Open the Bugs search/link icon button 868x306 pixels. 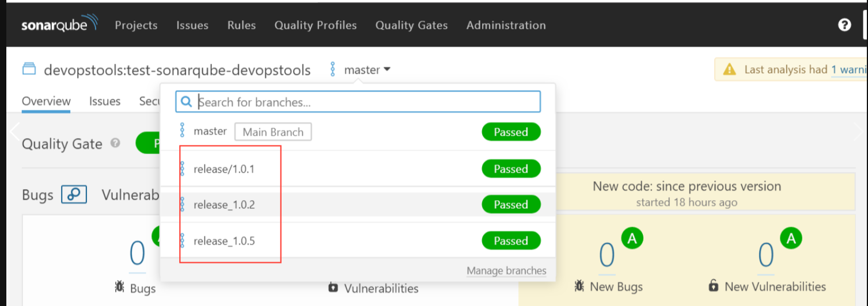click(74, 194)
